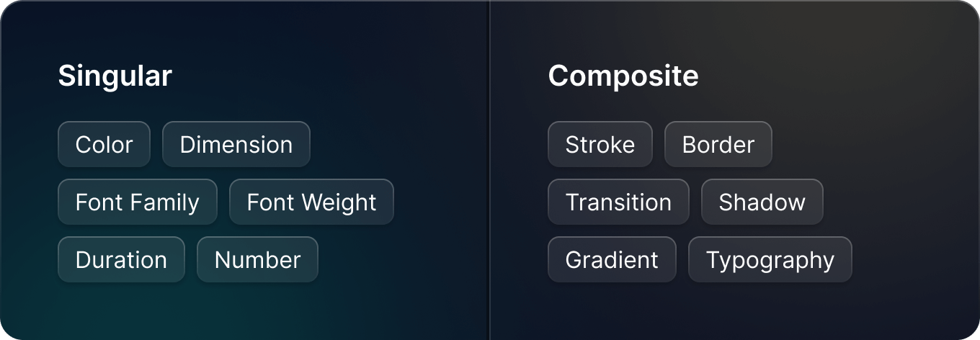Viewport: 980px width, 340px height.
Task: Click the Composite heading
Action: click(x=623, y=76)
